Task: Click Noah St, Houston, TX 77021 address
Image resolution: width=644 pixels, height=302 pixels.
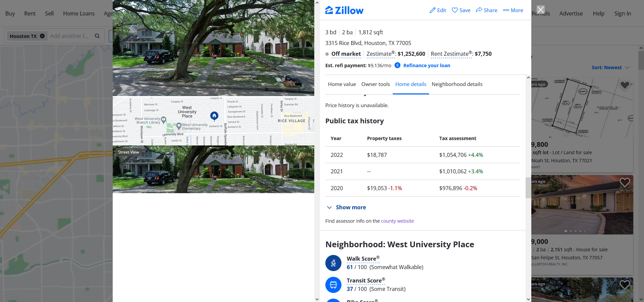Action: point(561,161)
